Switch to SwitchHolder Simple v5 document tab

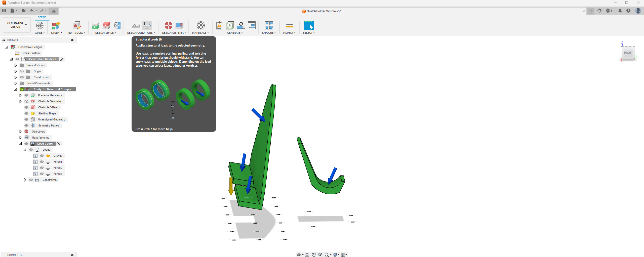pos(321,11)
